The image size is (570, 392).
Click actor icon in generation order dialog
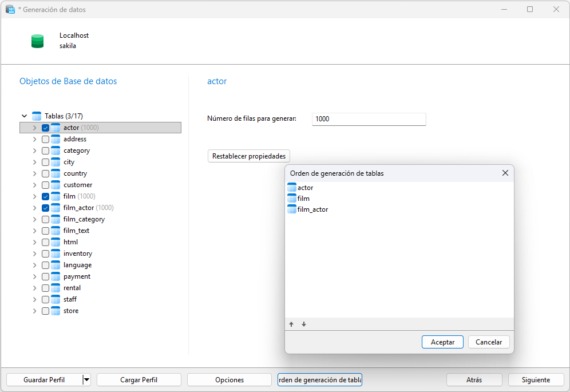[292, 187]
